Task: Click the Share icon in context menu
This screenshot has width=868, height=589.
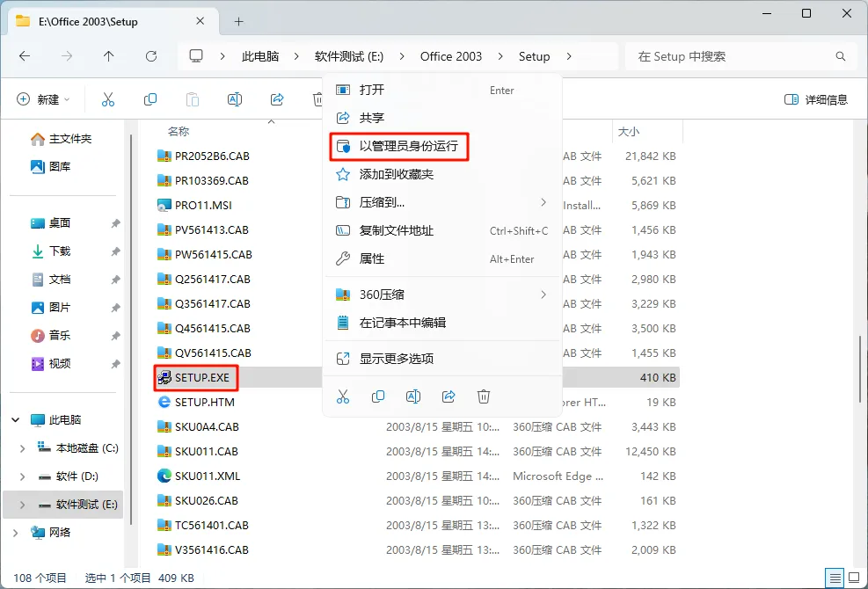Action: (x=449, y=396)
